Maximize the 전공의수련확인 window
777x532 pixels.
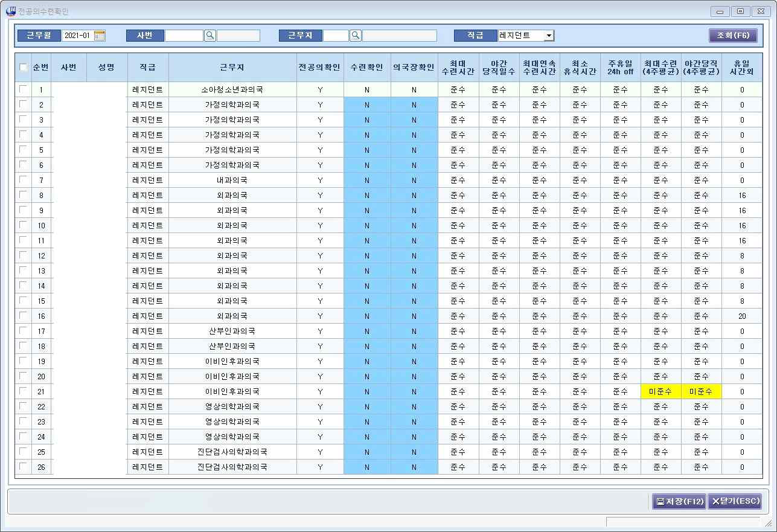pos(740,11)
